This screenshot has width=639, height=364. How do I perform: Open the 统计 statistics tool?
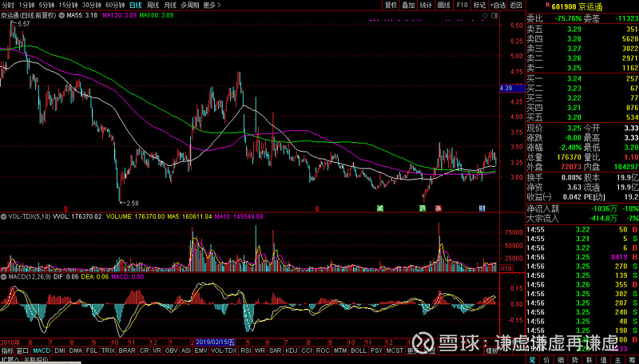pyautogui.click(x=426, y=6)
